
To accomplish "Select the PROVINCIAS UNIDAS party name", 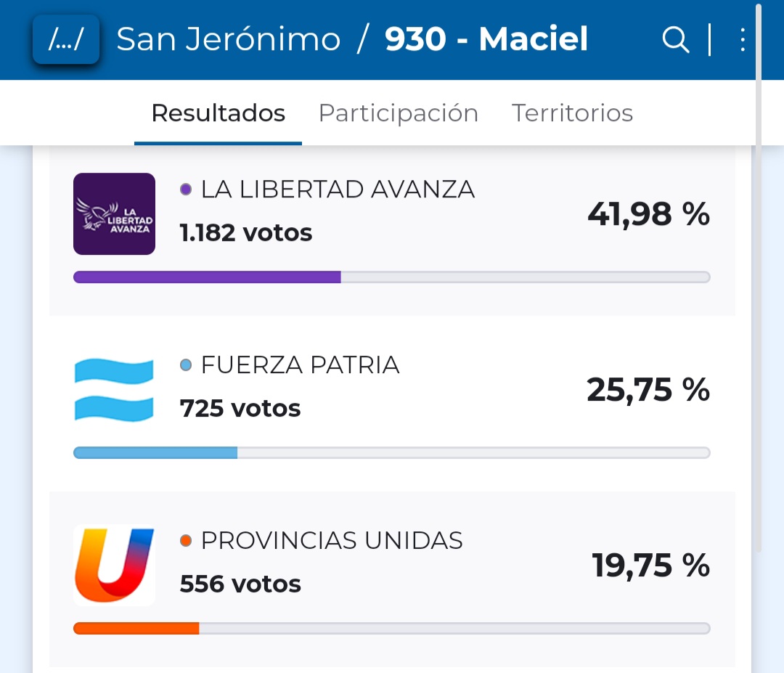I will 332,541.
